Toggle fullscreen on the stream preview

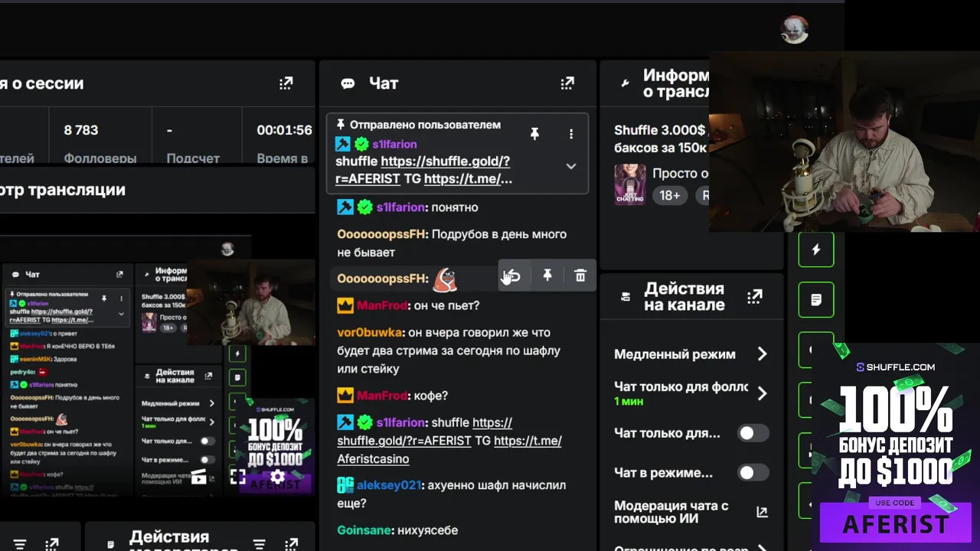[238, 477]
